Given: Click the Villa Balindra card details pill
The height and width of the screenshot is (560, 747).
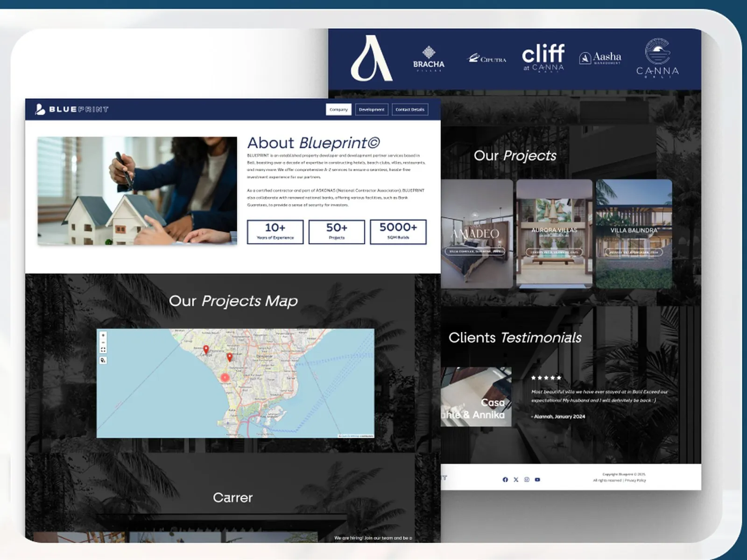Looking at the screenshot, I should [634, 252].
